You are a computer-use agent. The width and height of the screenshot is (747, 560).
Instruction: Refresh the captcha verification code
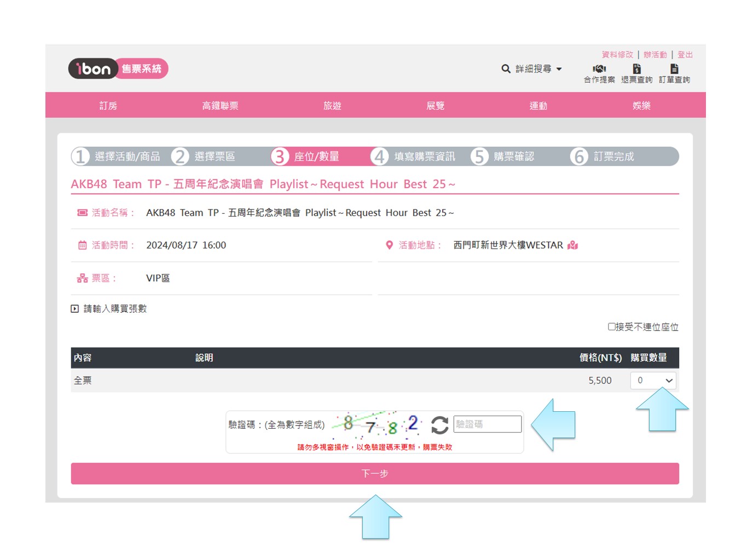pyautogui.click(x=439, y=425)
